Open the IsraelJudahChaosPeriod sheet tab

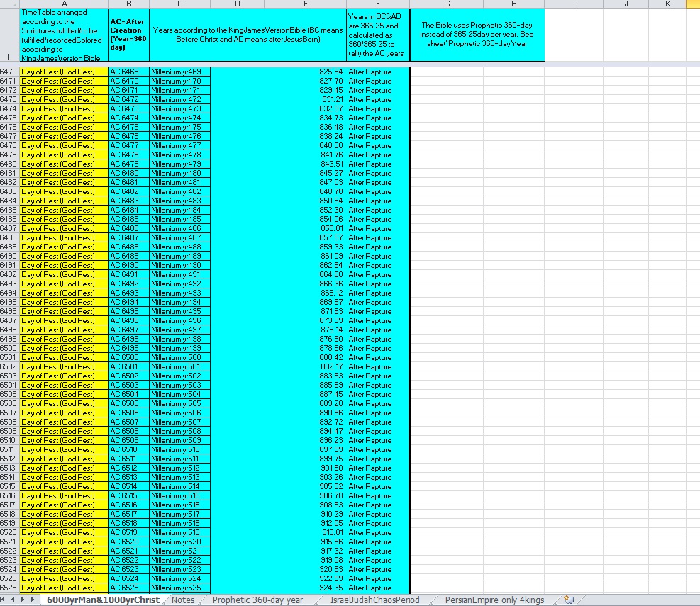374,600
